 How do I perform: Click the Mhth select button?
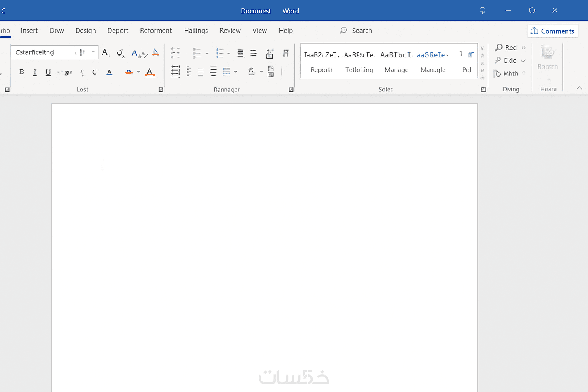click(x=506, y=73)
